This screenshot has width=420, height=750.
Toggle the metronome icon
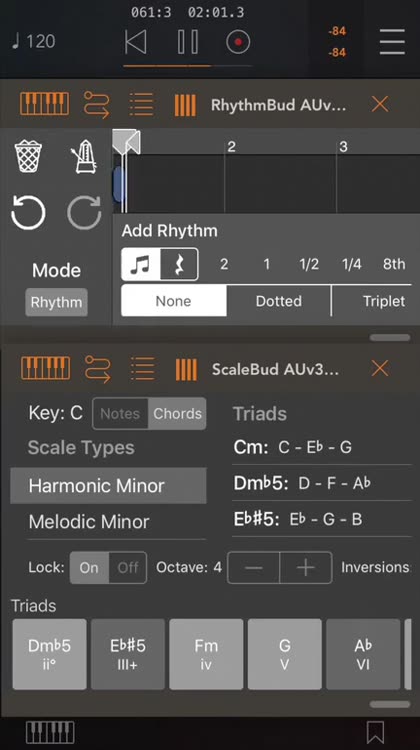[84, 156]
